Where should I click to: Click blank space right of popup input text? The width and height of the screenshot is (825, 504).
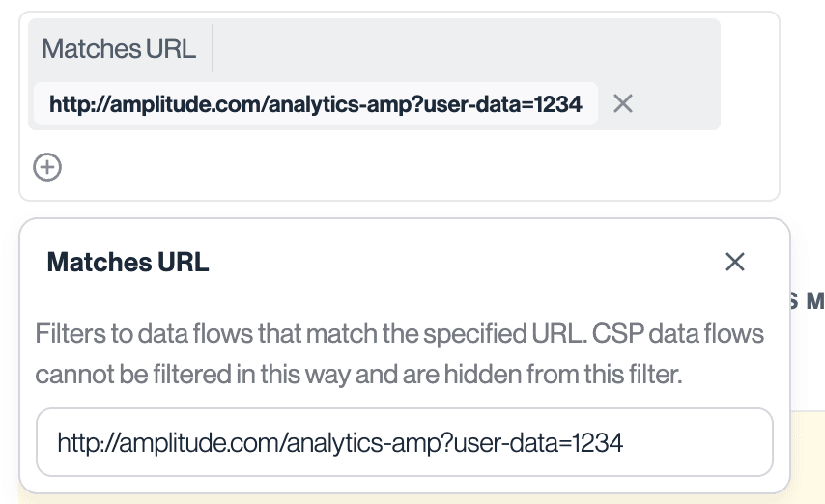(696, 443)
